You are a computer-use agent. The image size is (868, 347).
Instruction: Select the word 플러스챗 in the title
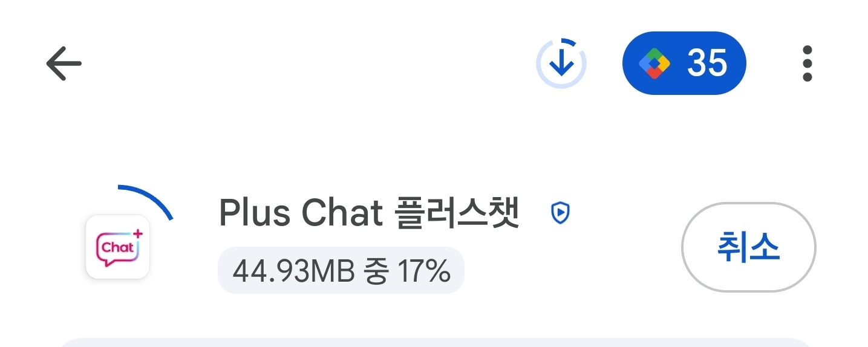pos(457,213)
